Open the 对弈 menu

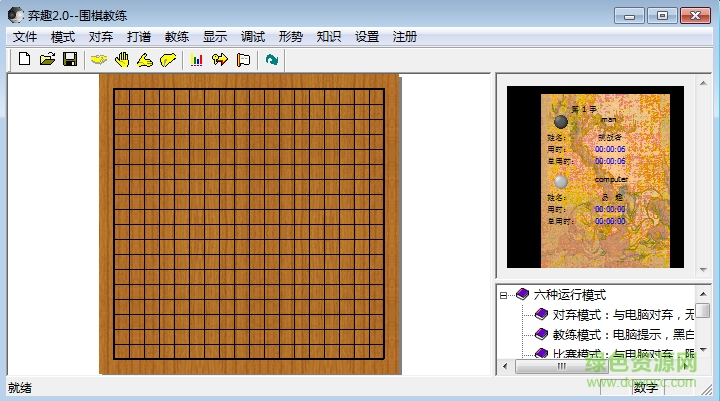101,37
